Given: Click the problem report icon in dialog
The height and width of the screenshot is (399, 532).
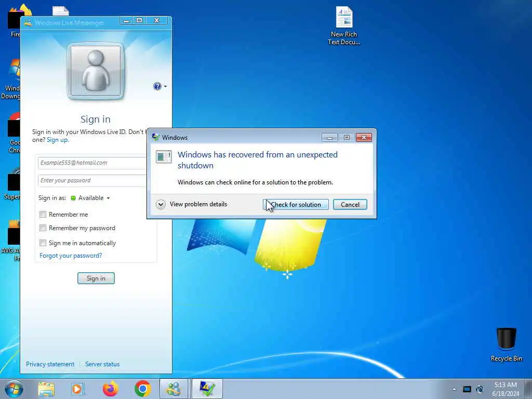Looking at the screenshot, I should point(164,157).
